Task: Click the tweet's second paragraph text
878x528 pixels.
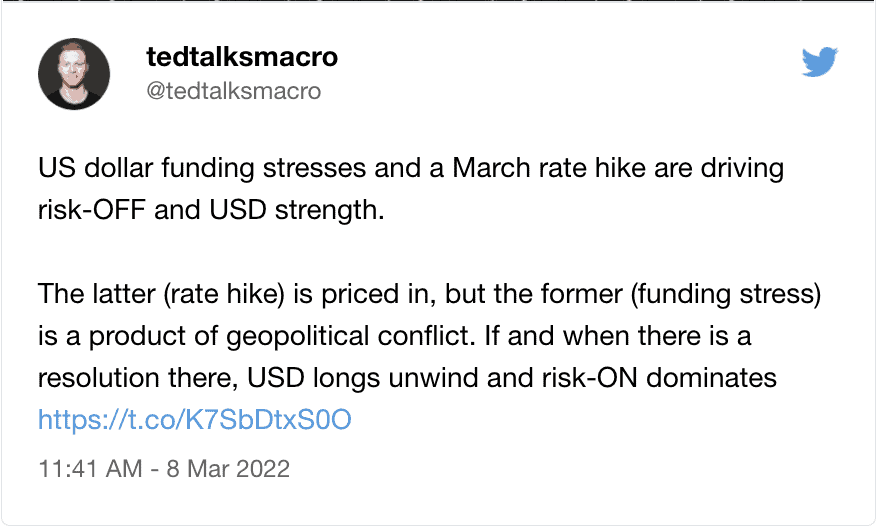Action: point(429,336)
